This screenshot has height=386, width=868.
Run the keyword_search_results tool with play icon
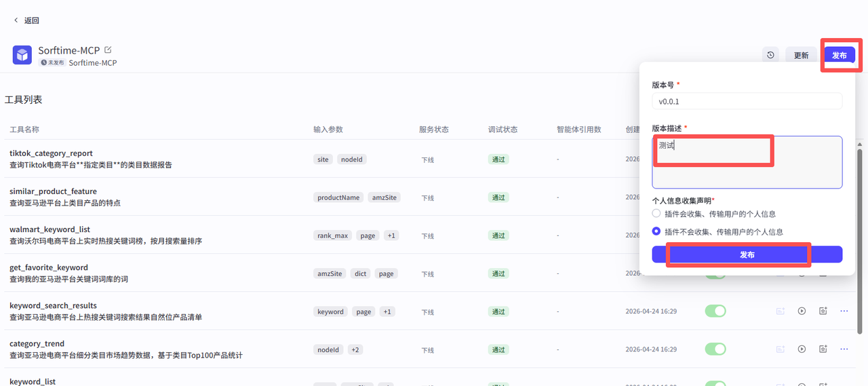802,311
